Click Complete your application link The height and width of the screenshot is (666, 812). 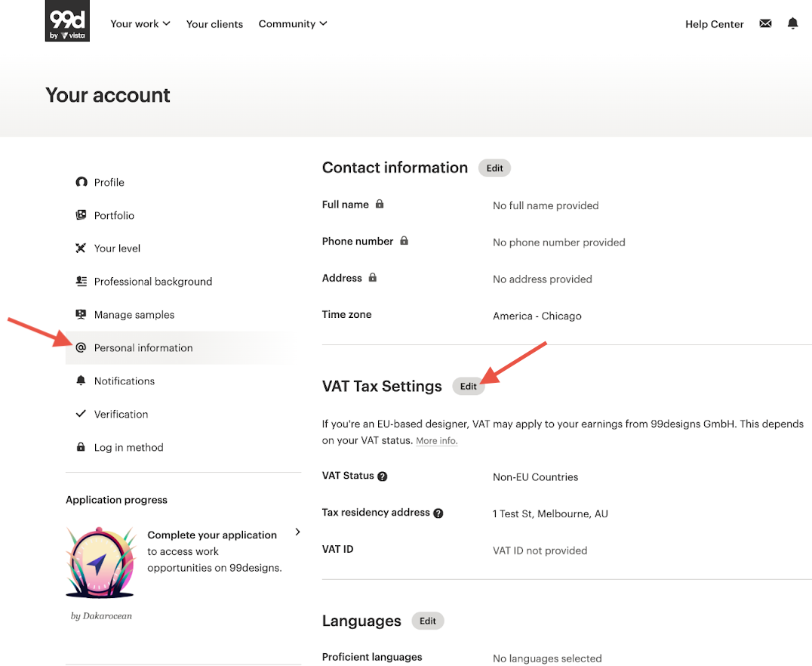[x=212, y=535]
